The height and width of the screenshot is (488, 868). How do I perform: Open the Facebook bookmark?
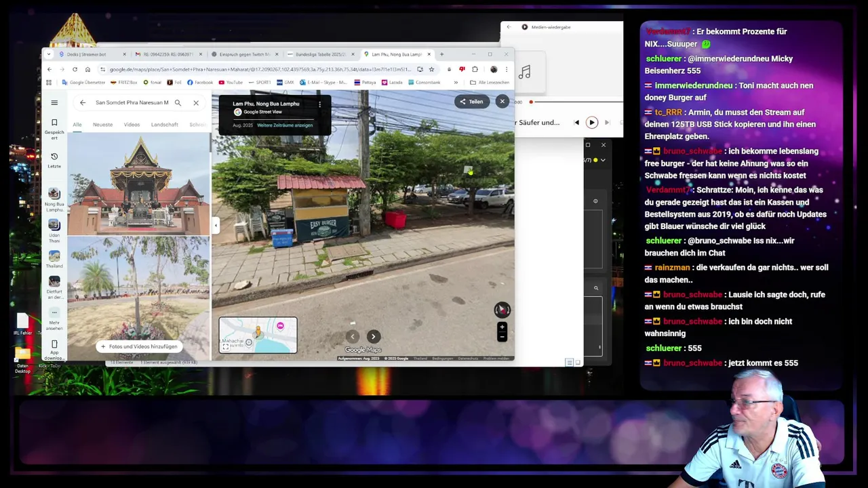pyautogui.click(x=200, y=83)
